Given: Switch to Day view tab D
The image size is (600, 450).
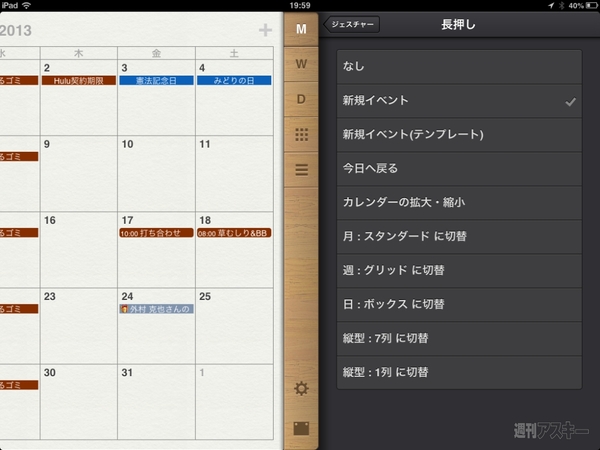Looking at the screenshot, I should point(301,99).
